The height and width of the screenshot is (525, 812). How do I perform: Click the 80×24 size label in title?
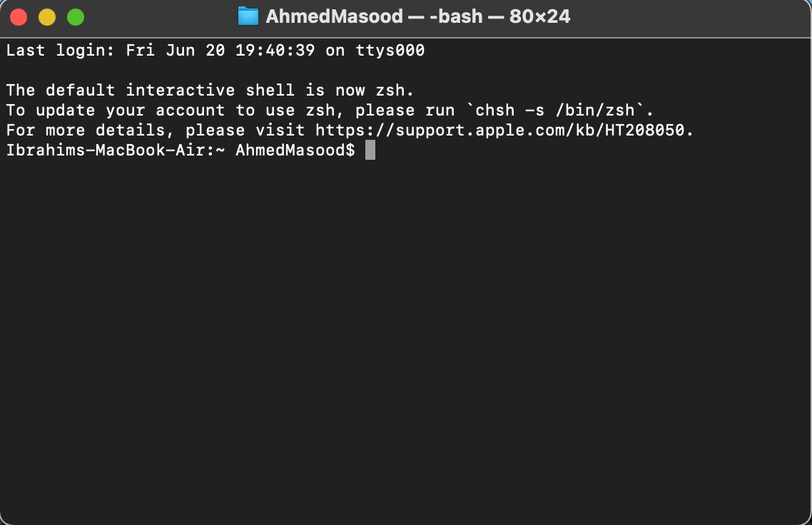point(539,16)
